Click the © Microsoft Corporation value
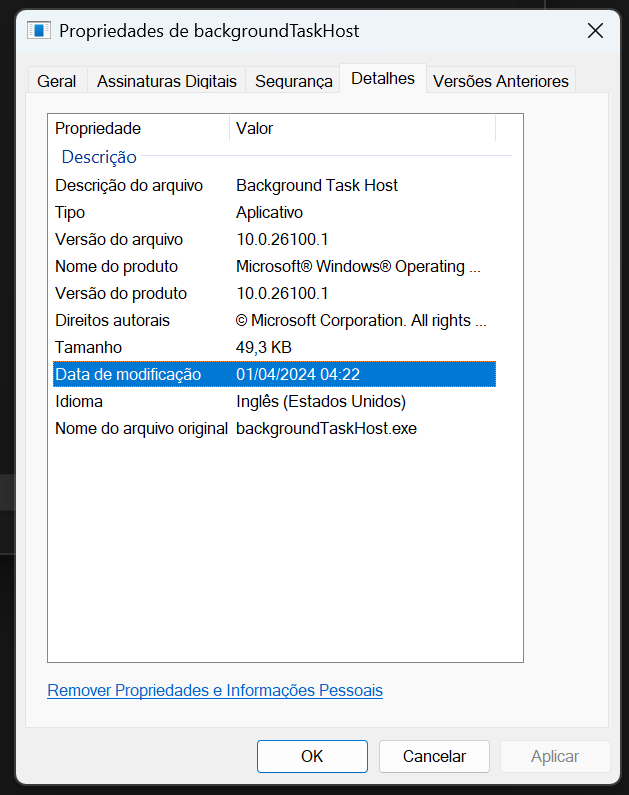Image resolution: width=629 pixels, height=795 pixels. click(361, 320)
